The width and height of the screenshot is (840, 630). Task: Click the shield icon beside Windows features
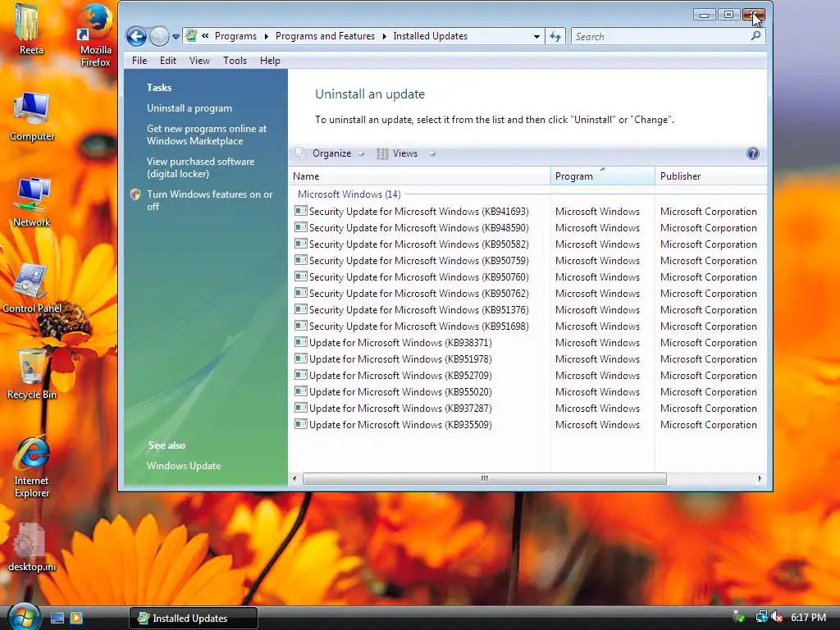[x=135, y=194]
